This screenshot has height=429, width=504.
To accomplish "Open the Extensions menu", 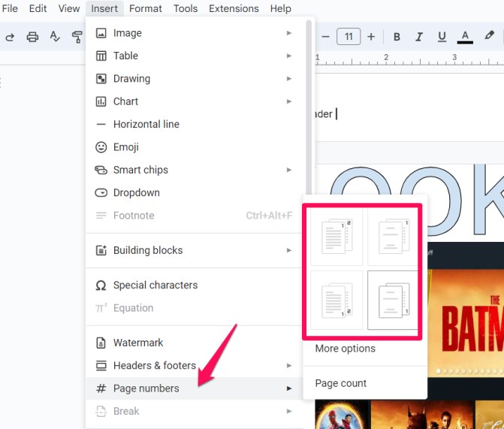I will (234, 8).
